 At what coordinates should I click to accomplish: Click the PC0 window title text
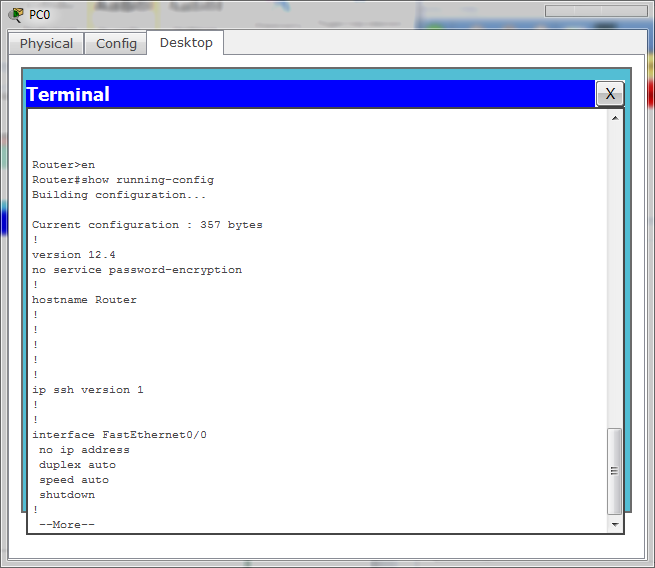39,15
